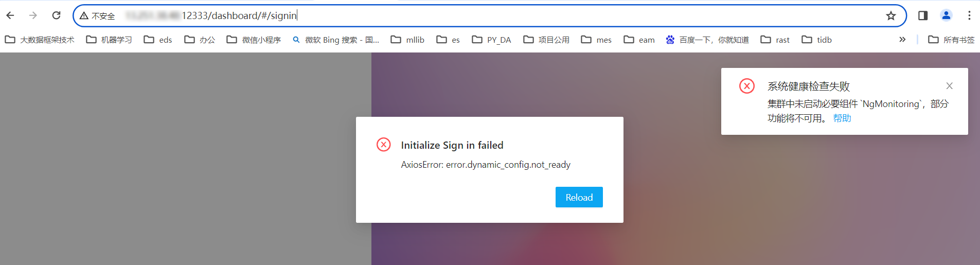Dismiss the 系统健康检查失败 notification
The width and height of the screenshot is (980, 265).
[x=950, y=86]
